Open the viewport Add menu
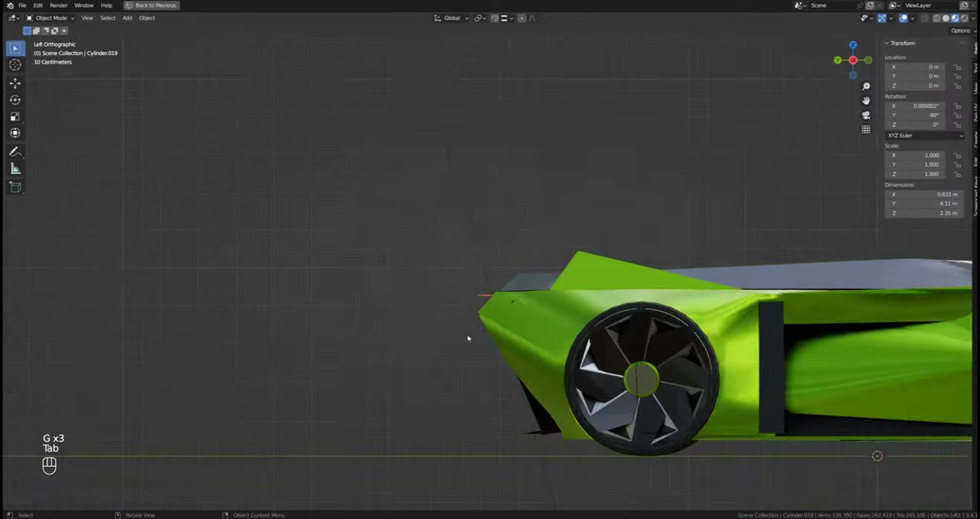This screenshot has width=980, height=519. [x=127, y=18]
